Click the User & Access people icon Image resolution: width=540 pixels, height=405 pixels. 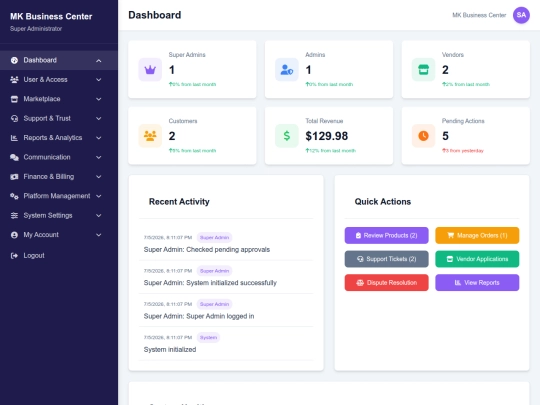(x=14, y=80)
